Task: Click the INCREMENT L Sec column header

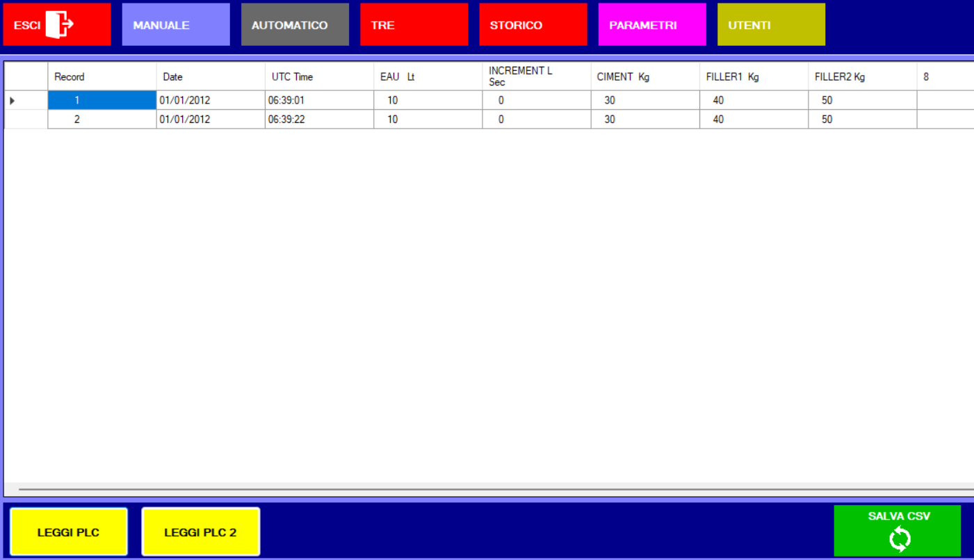Action: pos(537,76)
